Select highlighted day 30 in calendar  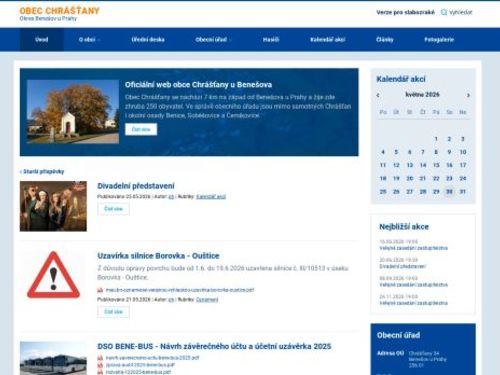click(449, 192)
